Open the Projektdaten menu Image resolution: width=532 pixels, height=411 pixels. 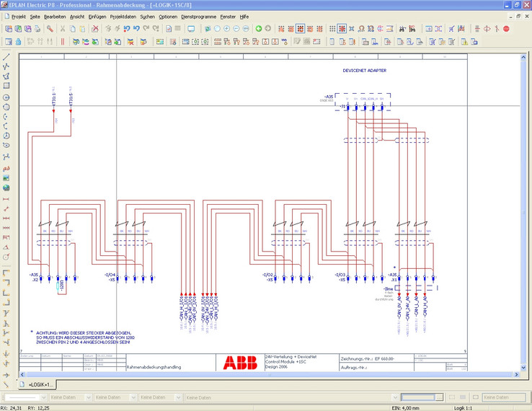point(123,16)
